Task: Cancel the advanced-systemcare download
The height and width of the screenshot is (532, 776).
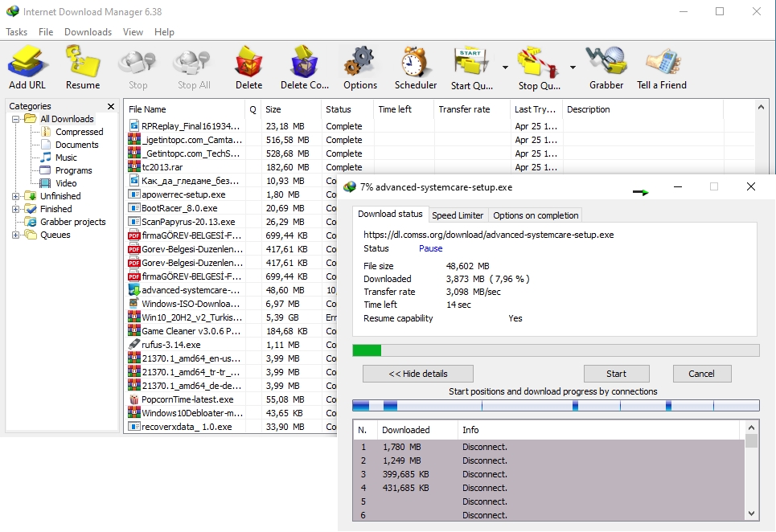Action: 701,374
